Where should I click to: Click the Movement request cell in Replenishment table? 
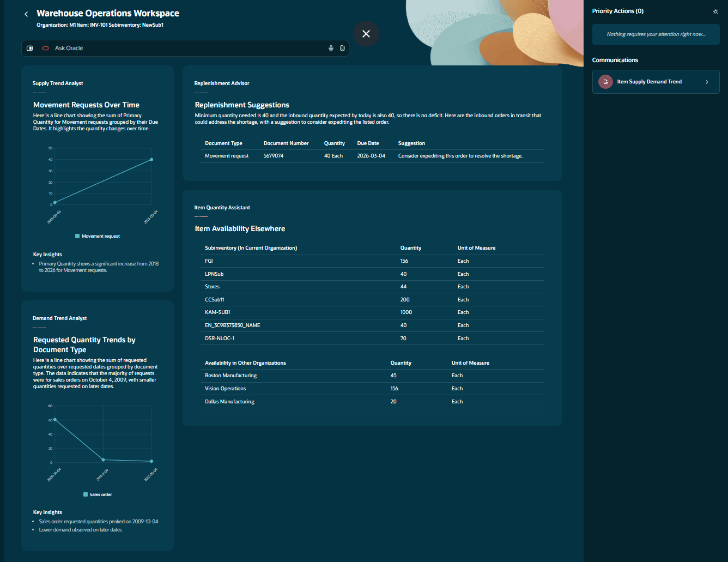tap(227, 156)
